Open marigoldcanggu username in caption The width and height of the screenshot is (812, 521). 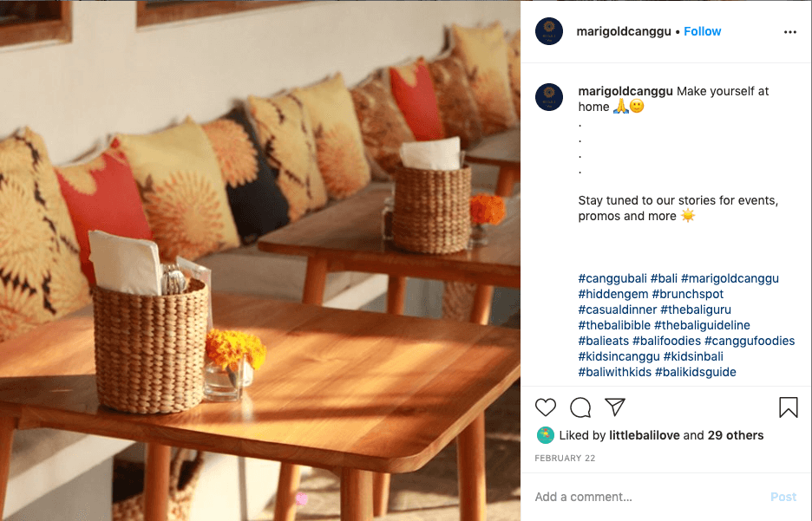625,91
